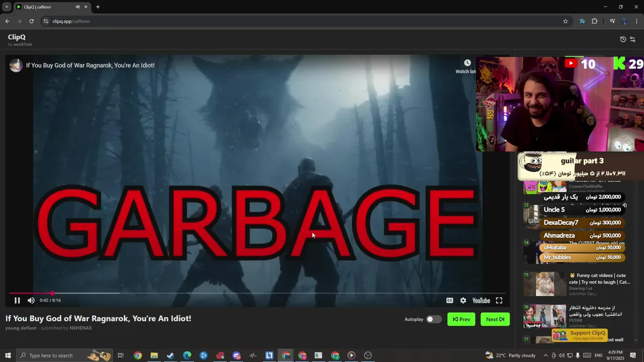
Task: Open Windows Start menu
Action: tap(8, 355)
